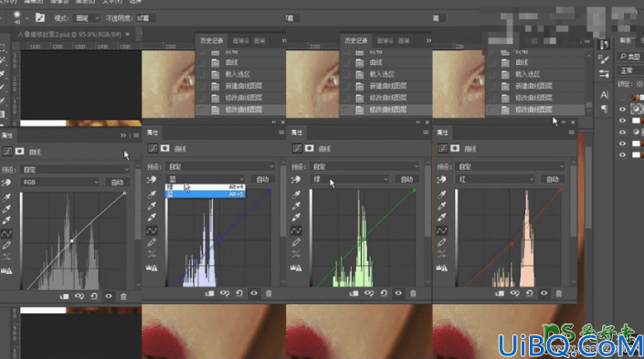
Task: Select layer mask icon in RGB curves panel
Action: (x=19, y=152)
